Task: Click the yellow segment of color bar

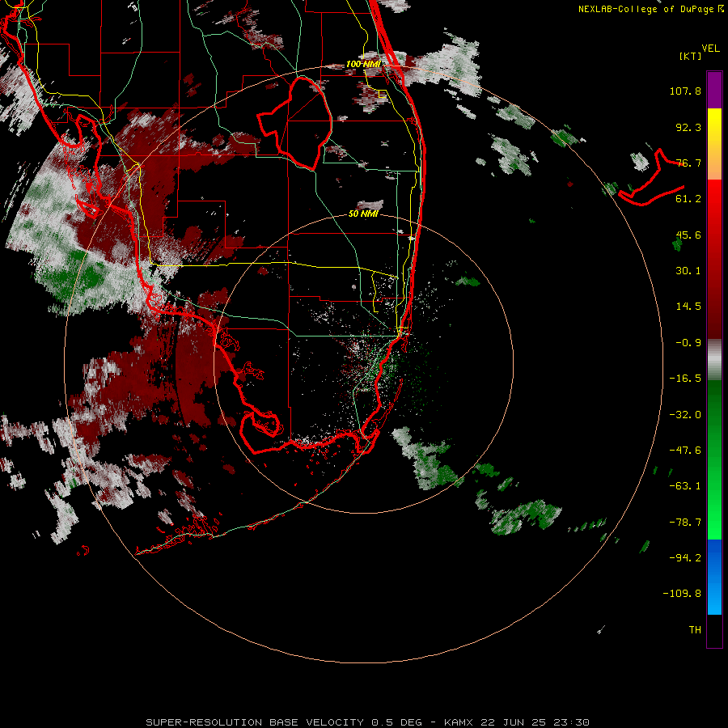Action: point(714,144)
